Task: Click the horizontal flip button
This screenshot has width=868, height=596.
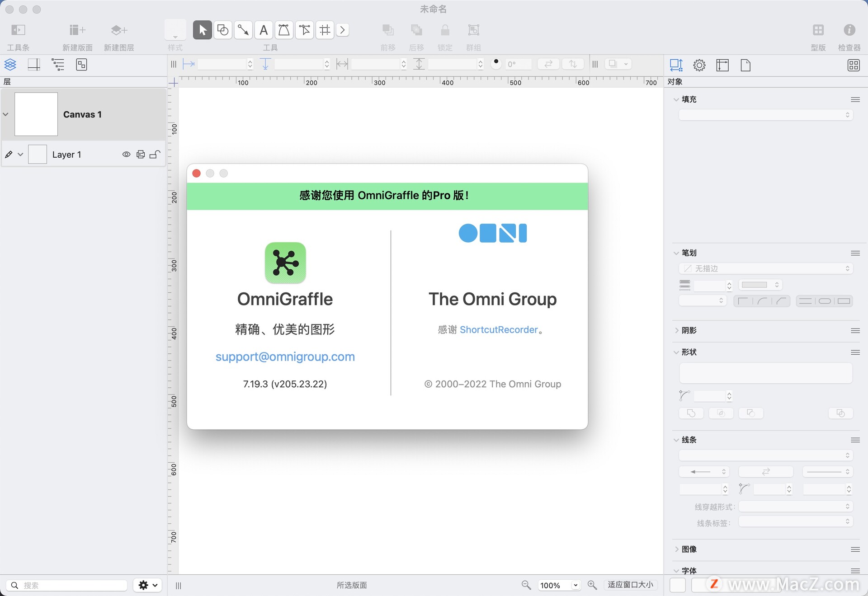Action: pyautogui.click(x=548, y=64)
